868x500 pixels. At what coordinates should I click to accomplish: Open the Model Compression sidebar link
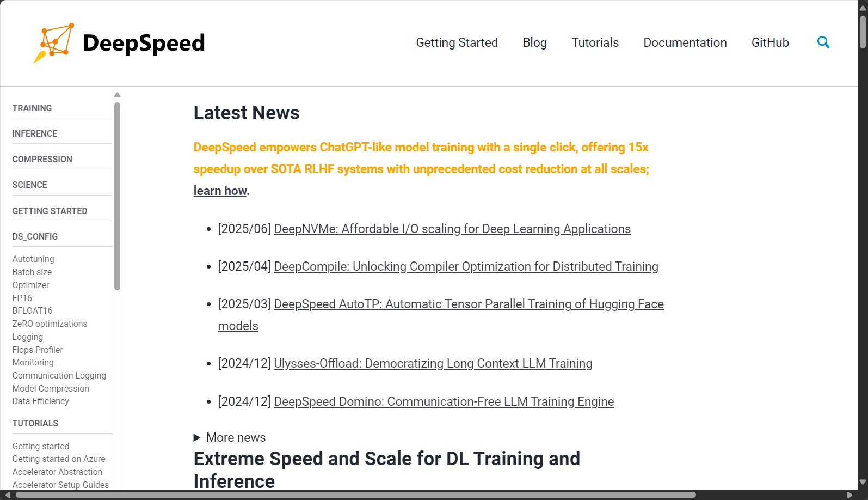[51, 388]
